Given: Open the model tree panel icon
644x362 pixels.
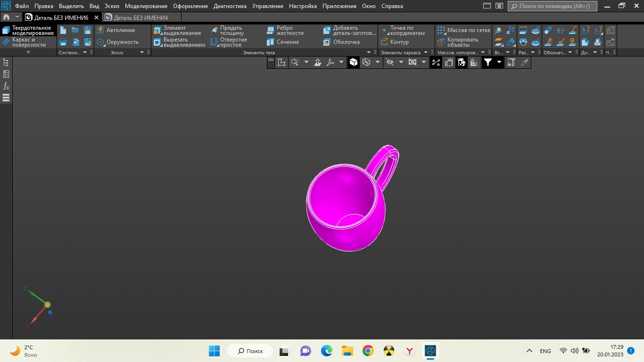Looking at the screenshot, I should click(x=6, y=62).
